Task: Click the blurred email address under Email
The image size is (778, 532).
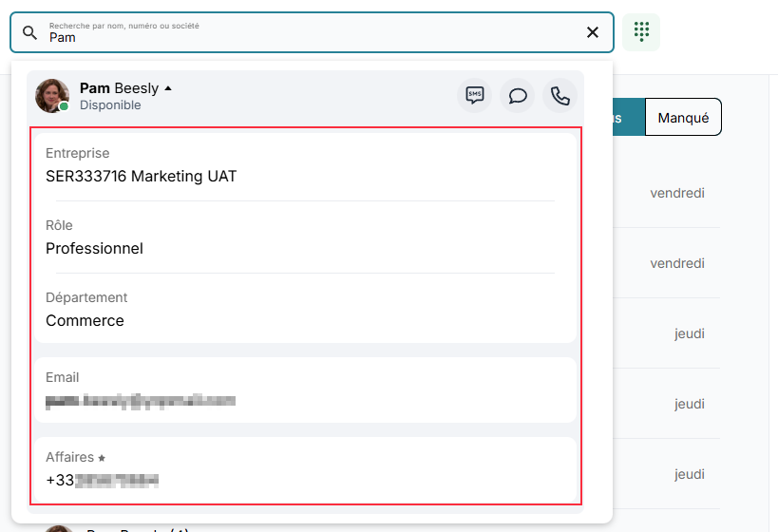Action: (x=141, y=400)
